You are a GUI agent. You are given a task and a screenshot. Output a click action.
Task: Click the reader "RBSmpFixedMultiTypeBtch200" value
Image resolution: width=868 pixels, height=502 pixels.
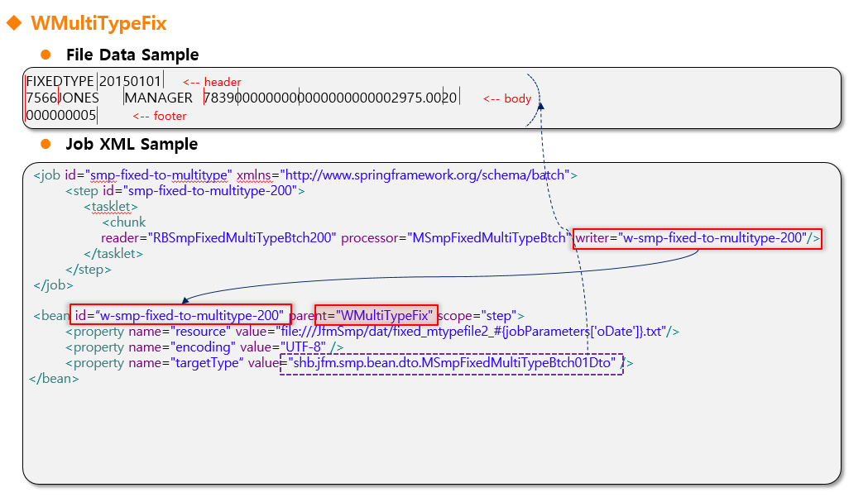[242, 238]
